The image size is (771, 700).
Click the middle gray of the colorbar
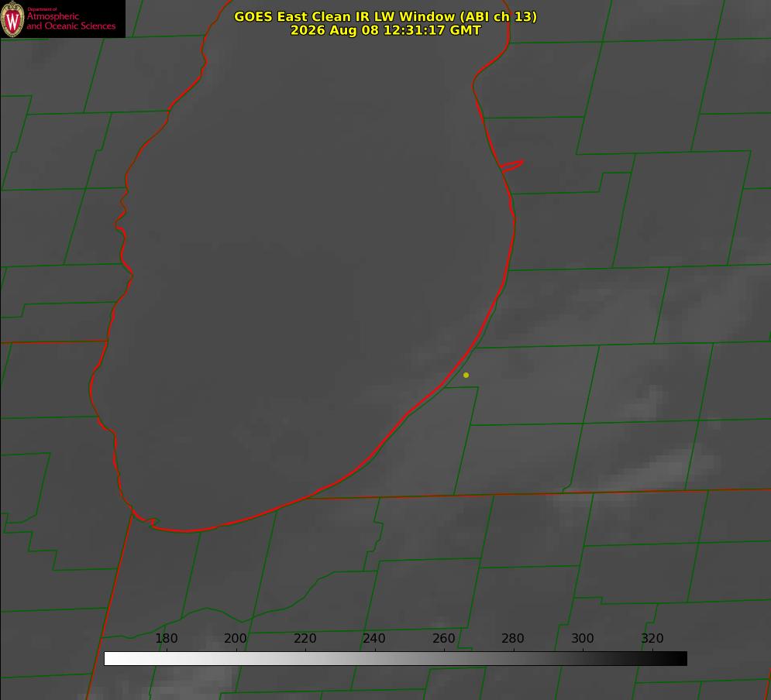click(x=395, y=659)
